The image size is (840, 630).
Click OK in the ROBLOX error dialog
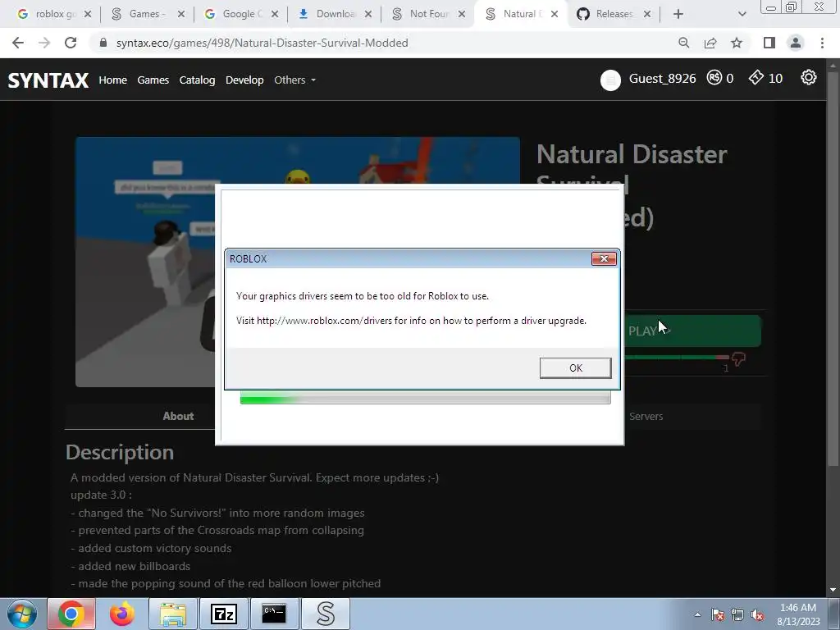click(x=575, y=368)
